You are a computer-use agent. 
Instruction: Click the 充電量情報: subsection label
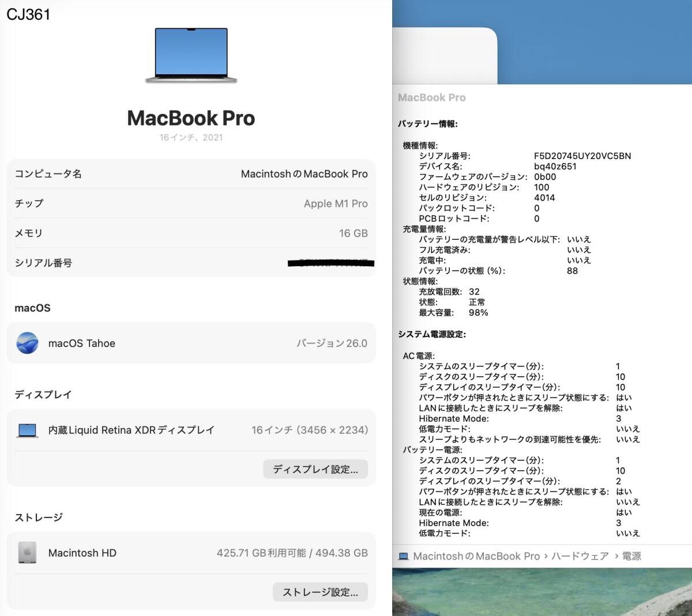(x=424, y=229)
